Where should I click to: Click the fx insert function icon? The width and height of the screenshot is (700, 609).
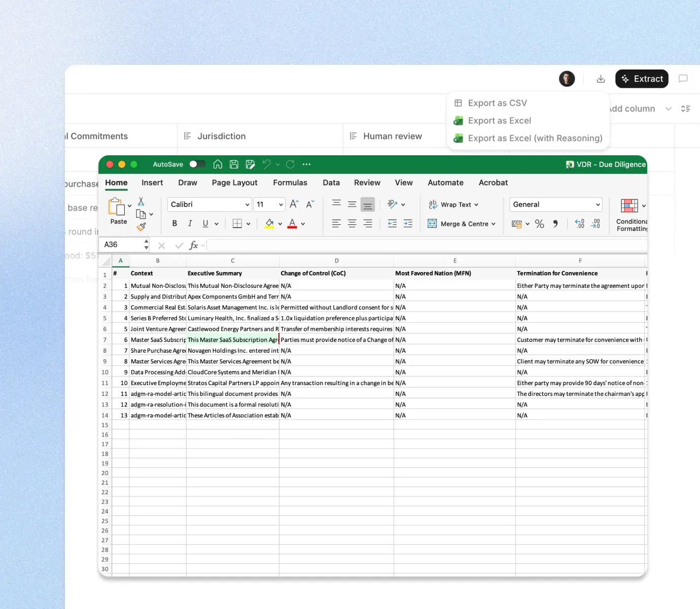193,245
